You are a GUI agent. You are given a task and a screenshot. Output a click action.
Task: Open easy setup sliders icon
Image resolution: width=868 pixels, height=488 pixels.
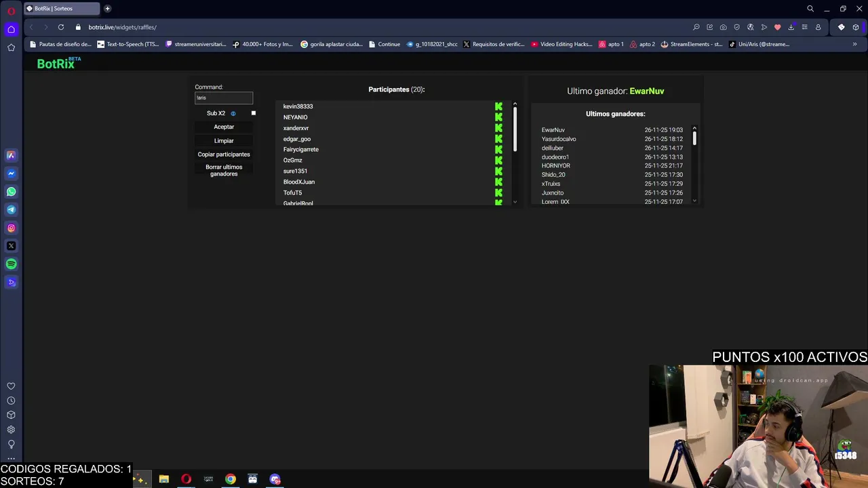pyautogui.click(x=804, y=27)
